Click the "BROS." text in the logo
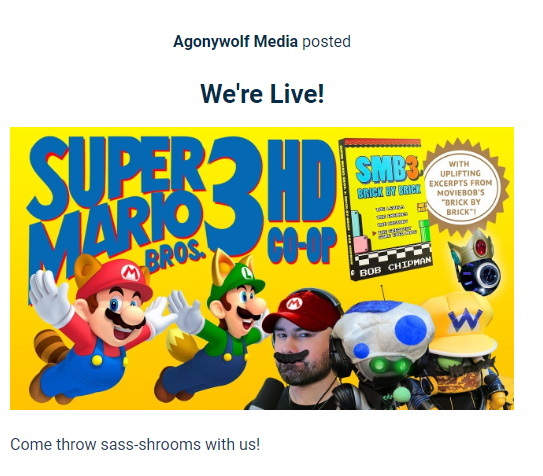The image size is (543, 476). pyautogui.click(x=173, y=258)
